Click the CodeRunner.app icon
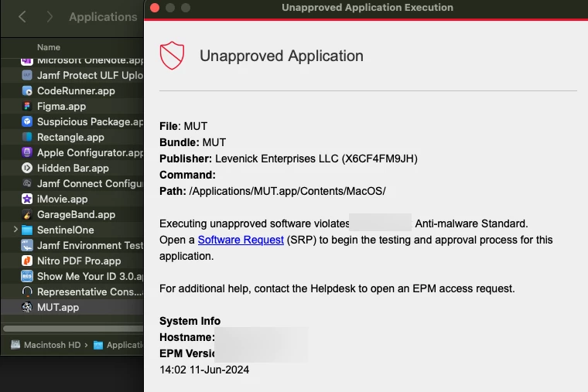This screenshot has height=392, width=588. tap(26, 90)
